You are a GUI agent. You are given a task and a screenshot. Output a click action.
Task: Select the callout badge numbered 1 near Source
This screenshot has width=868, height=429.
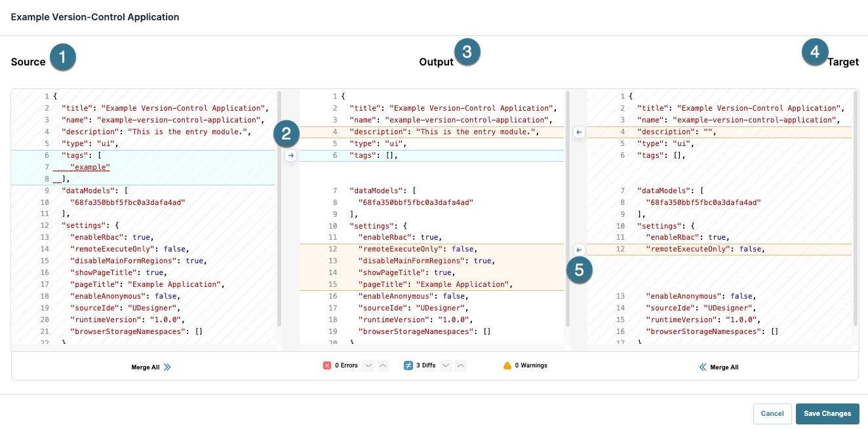point(64,56)
